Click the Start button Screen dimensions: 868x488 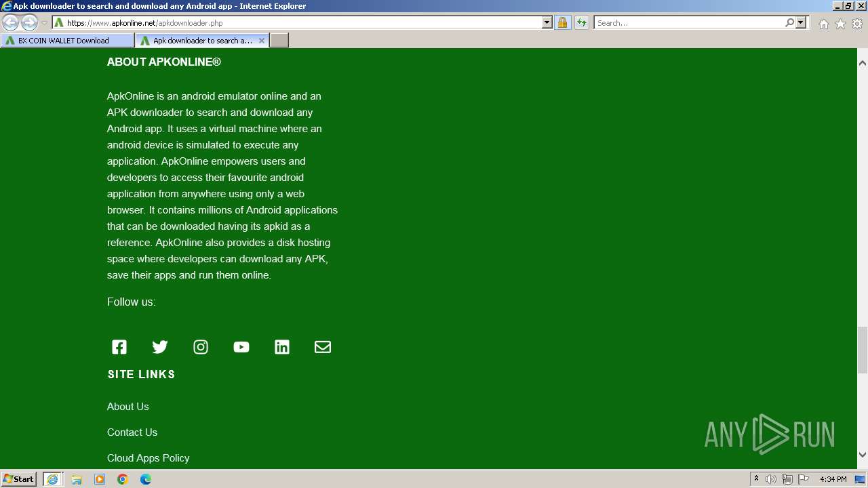(x=19, y=479)
